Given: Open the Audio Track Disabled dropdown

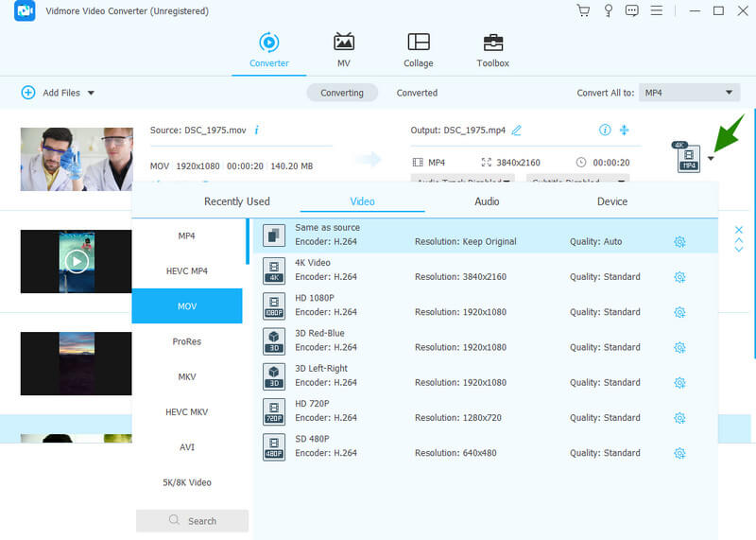Looking at the screenshot, I should click(462, 181).
